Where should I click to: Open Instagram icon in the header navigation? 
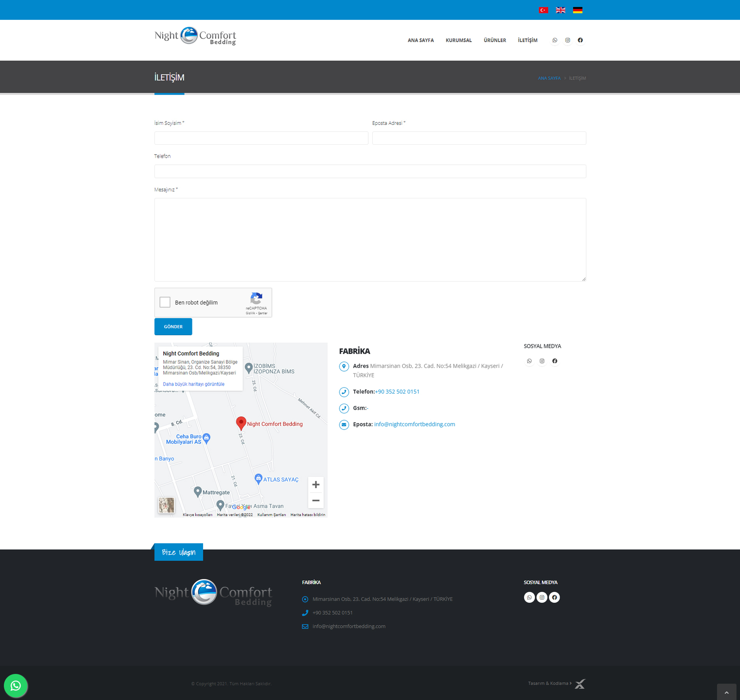pyautogui.click(x=567, y=40)
